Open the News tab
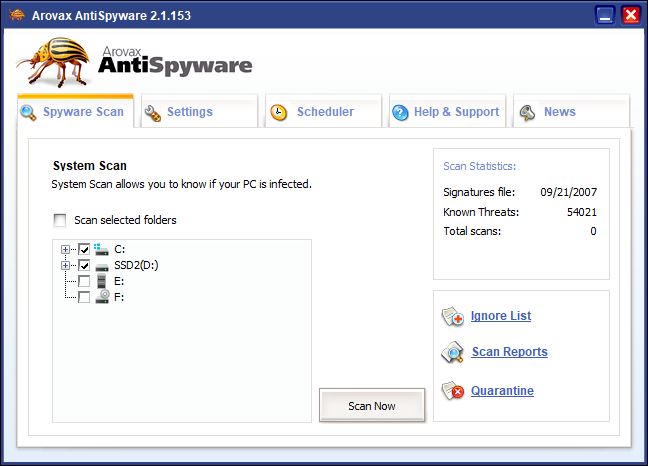 tap(572, 112)
